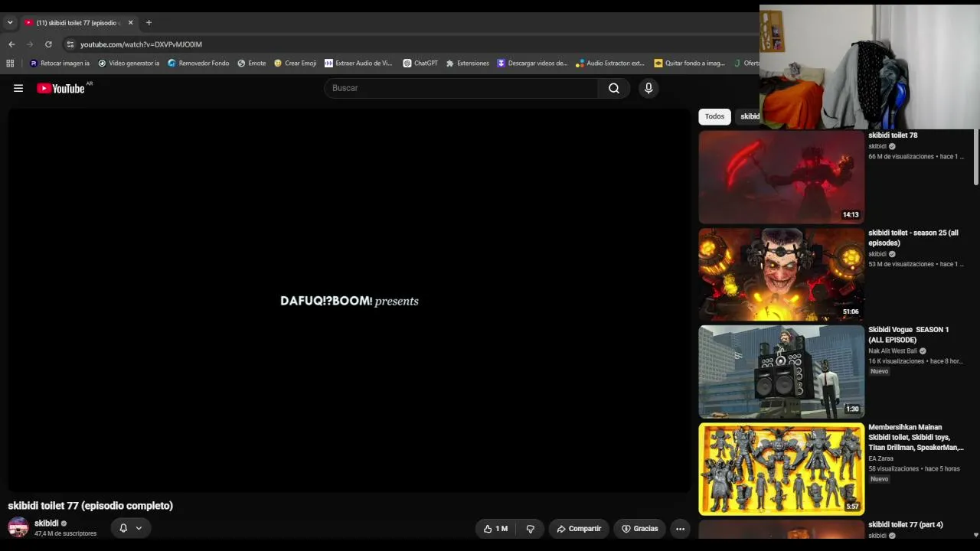The width and height of the screenshot is (980, 551).
Task: Open the tab search dropdown arrow
Action: click(10, 23)
